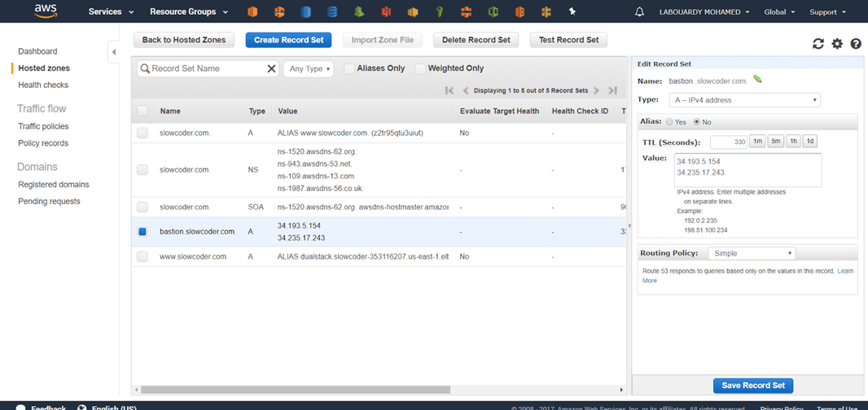The image size is (868, 410).
Task: Toggle the Aliases Only checkbox
Action: tap(349, 68)
